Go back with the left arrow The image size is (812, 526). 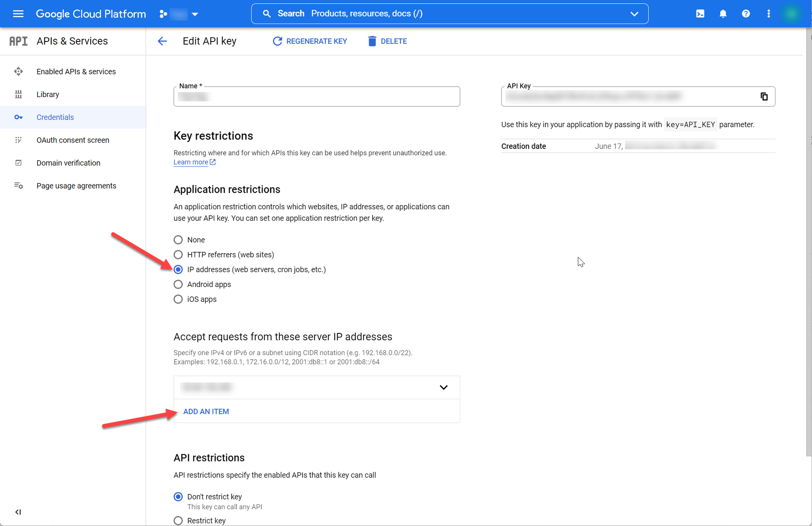pyautogui.click(x=162, y=41)
